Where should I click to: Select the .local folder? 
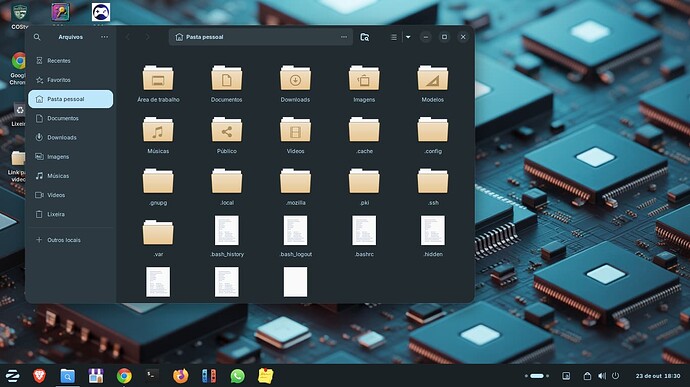coord(227,187)
